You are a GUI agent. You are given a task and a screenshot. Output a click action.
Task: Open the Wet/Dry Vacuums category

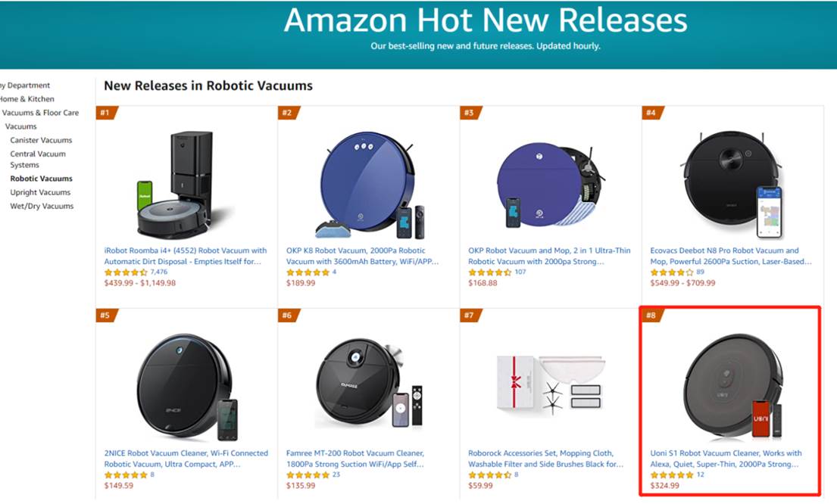click(42, 206)
